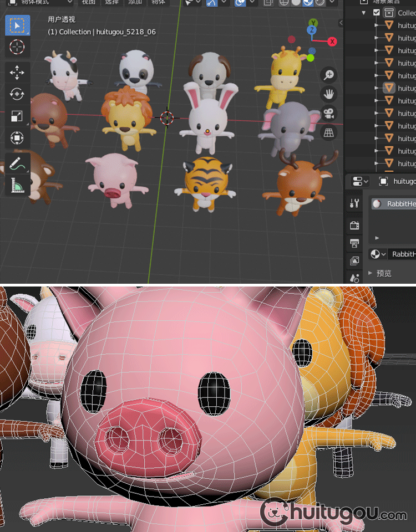The image size is (416, 532).
Task: Click the 场景集合 scene collection icon
Action: 364,1
